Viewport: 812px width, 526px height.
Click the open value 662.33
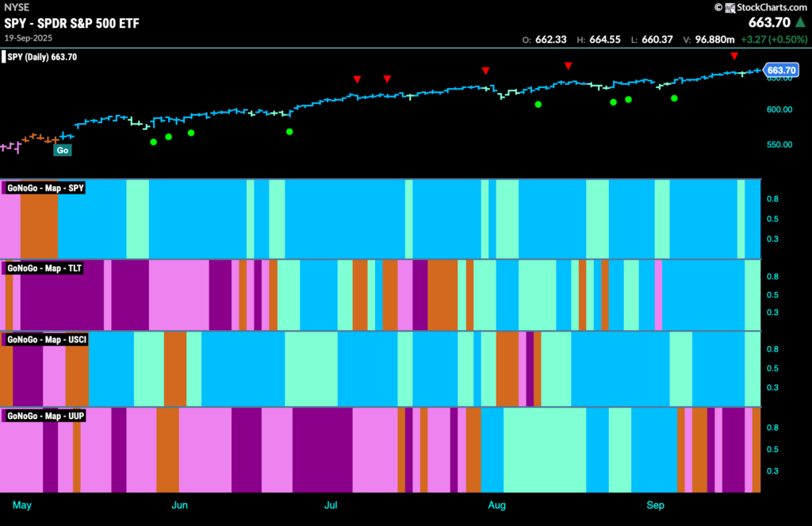[550, 40]
